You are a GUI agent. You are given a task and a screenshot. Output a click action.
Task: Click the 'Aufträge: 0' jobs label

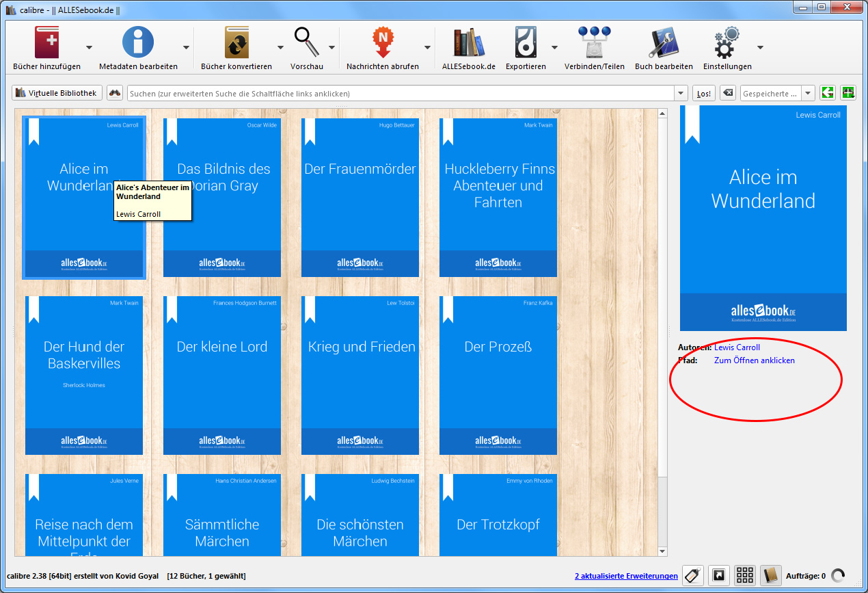click(806, 576)
